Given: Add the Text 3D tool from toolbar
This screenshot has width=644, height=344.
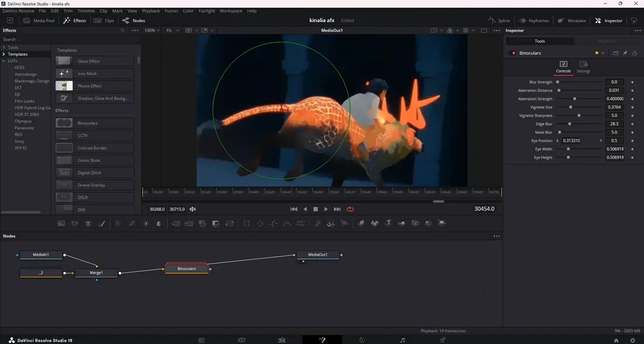Looking at the screenshot, I should 388,223.
